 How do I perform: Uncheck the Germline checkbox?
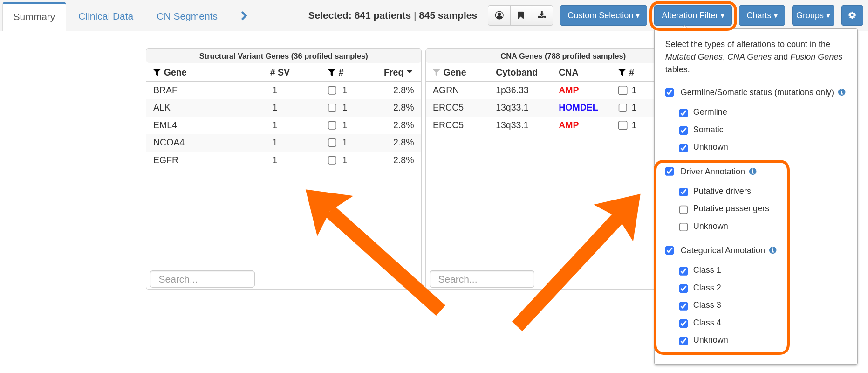click(683, 113)
